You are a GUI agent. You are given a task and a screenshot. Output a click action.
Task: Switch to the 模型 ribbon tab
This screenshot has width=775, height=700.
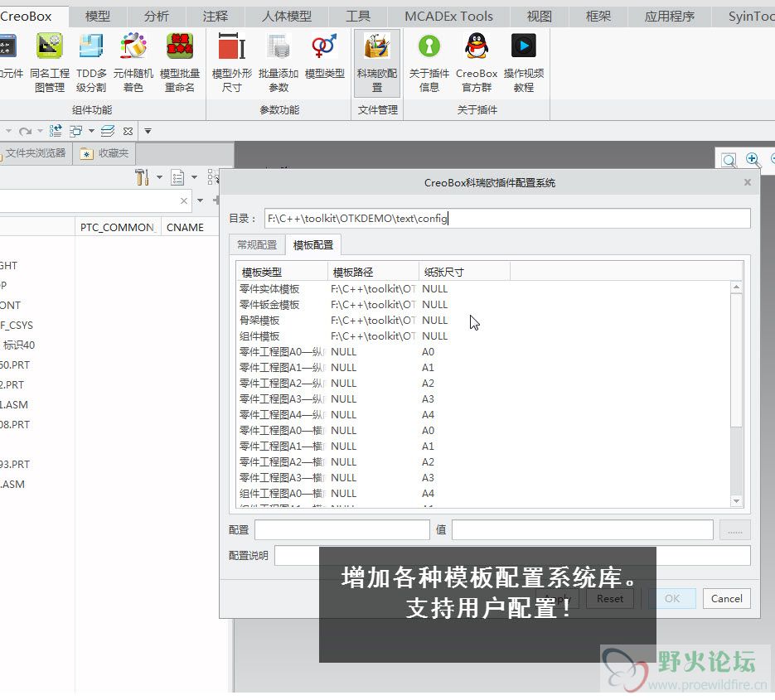point(97,17)
